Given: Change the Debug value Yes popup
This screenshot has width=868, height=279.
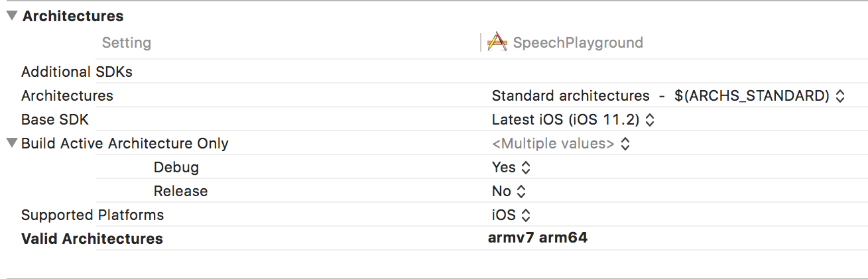Looking at the screenshot, I should [511, 167].
